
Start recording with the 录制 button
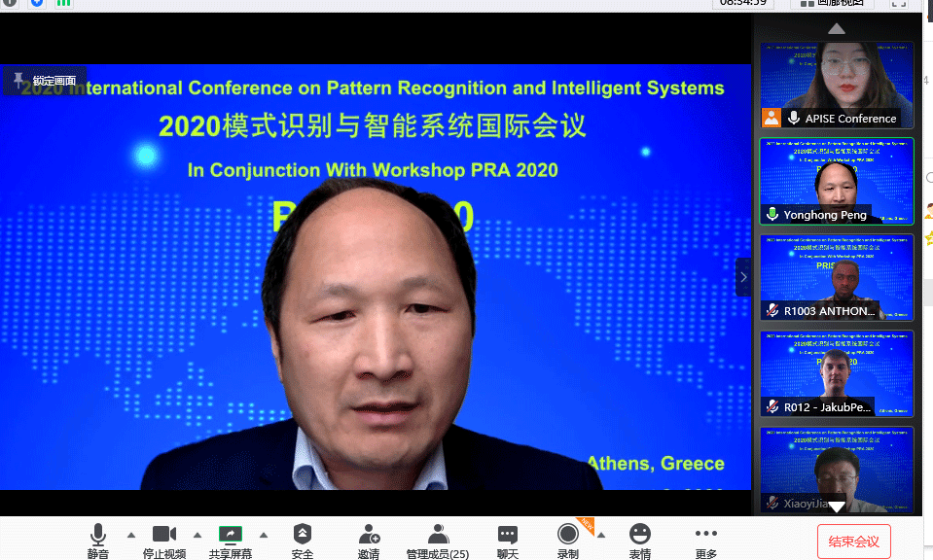click(x=567, y=536)
